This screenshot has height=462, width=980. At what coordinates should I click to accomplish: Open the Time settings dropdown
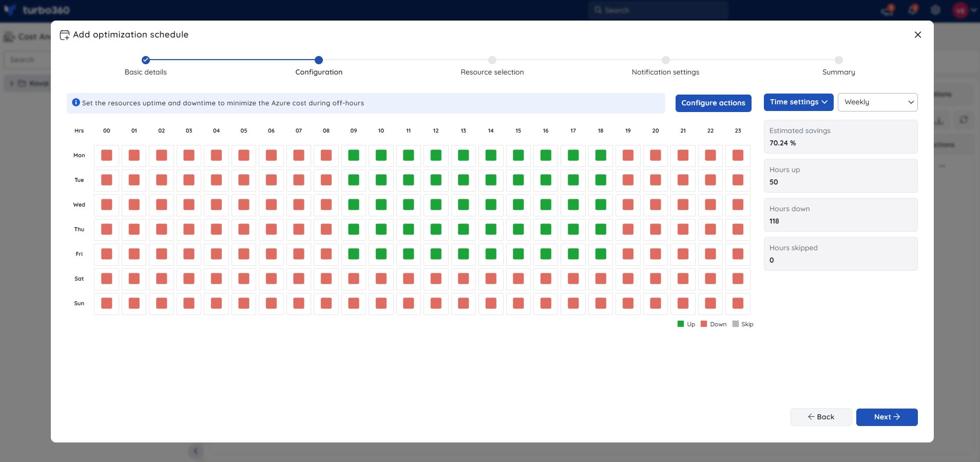(799, 102)
